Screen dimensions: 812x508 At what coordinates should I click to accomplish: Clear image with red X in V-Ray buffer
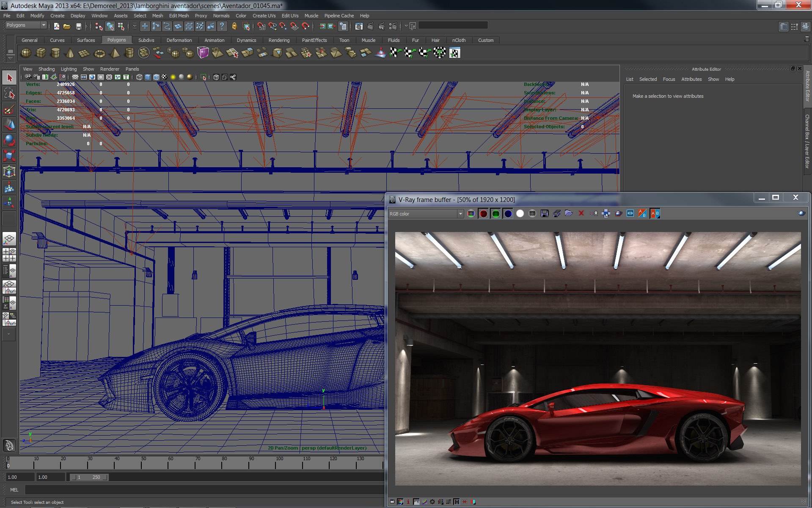click(x=581, y=213)
